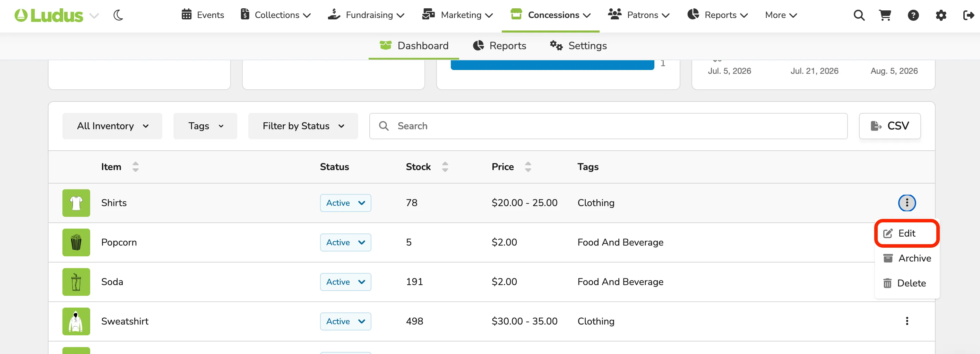Change Sweatshirt status dropdown
This screenshot has width=980, height=354.
coord(345,321)
